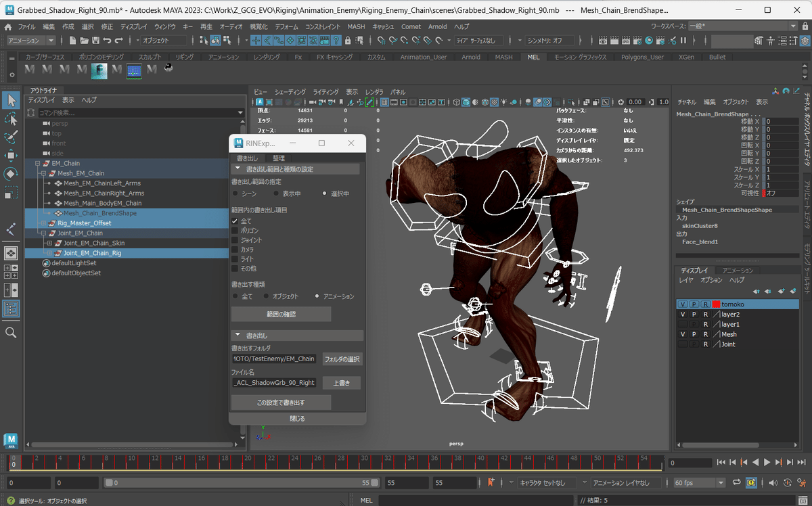Screen dimensions: 812x506
Task: Select the Paint Selection tool in the toolbox
Action: pos(9,134)
